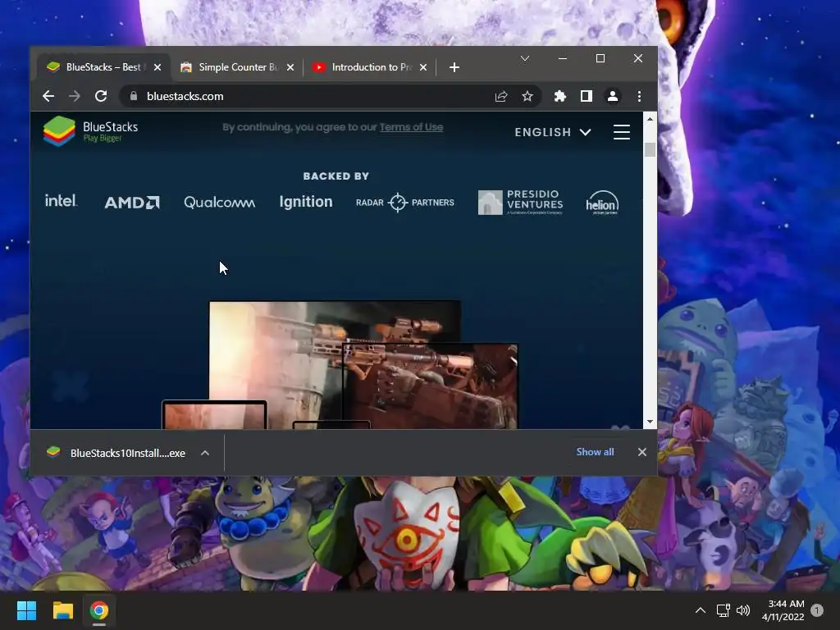Click the BlueStacks logo
This screenshot has height=630, width=840.
(90, 130)
